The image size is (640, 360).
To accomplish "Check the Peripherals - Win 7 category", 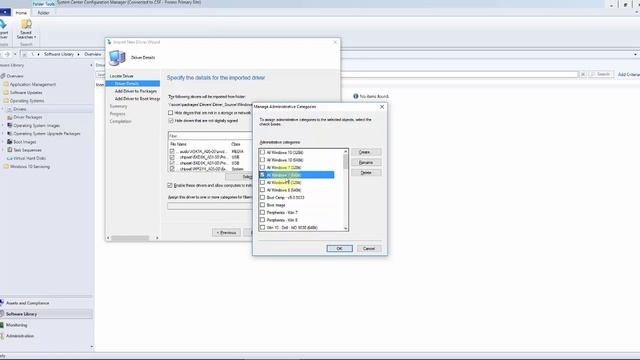I will (x=262, y=212).
